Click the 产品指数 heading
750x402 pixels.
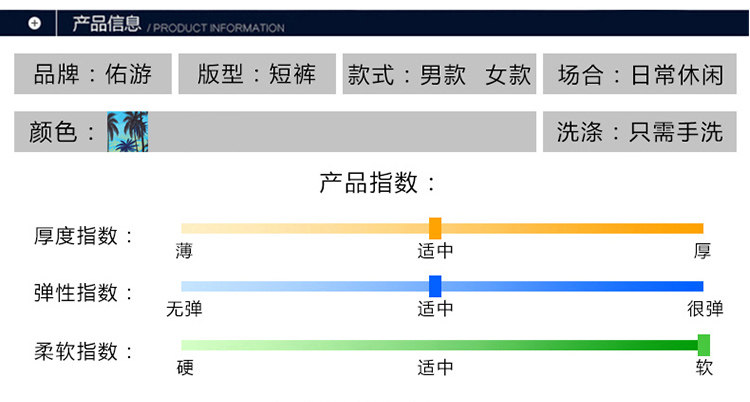pos(378,183)
